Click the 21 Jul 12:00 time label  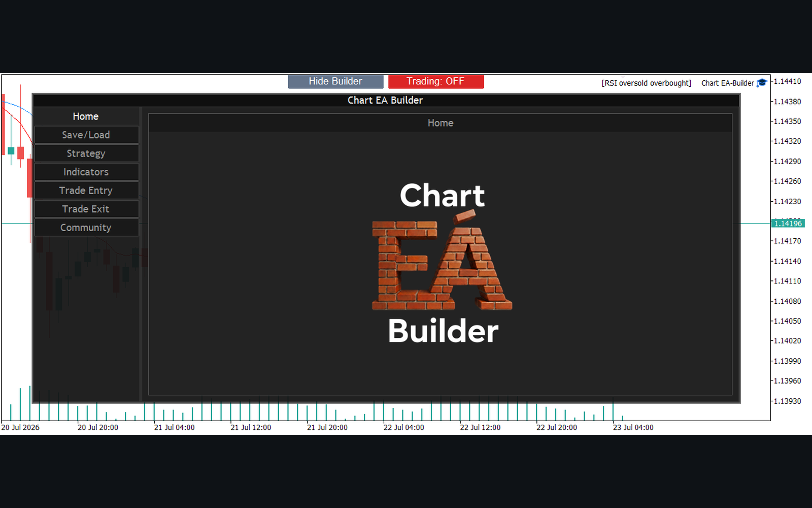pyautogui.click(x=251, y=428)
